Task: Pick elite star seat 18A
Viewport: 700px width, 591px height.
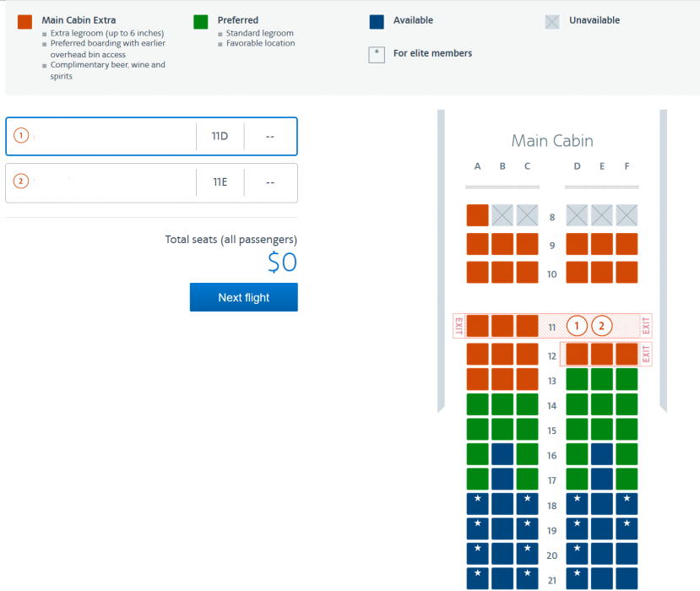Action: tap(478, 504)
